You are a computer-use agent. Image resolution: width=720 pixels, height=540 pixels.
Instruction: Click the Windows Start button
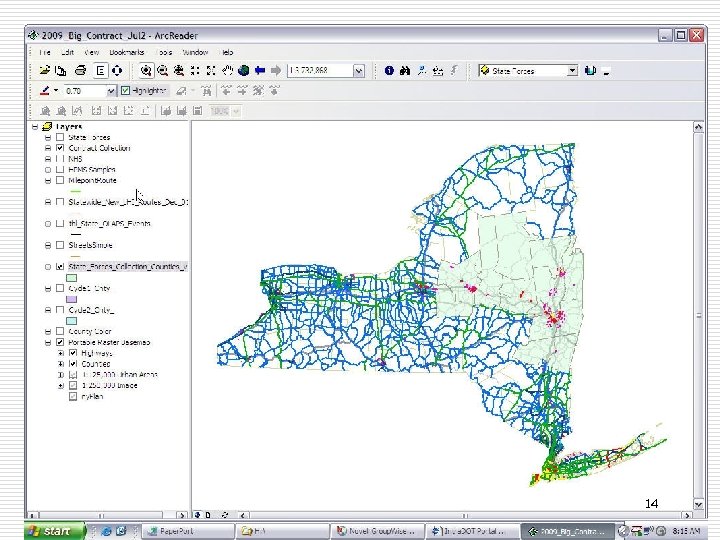click(x=50, y=531)
